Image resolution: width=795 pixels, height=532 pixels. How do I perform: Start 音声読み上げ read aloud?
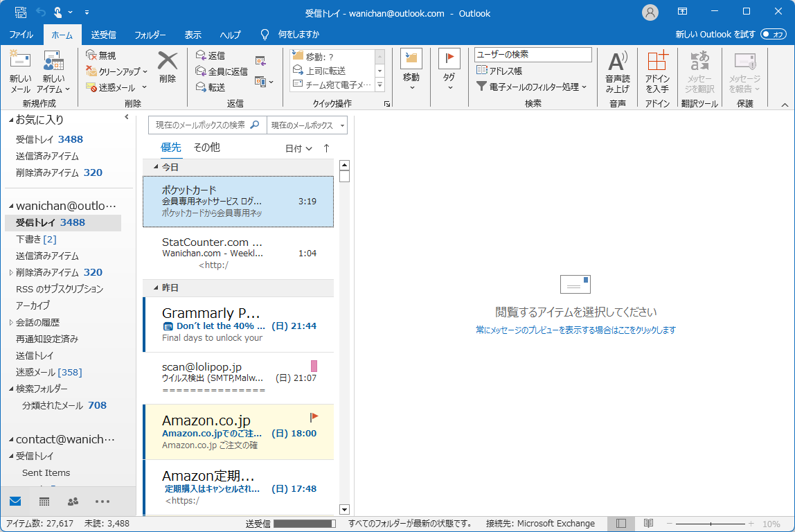618,71
